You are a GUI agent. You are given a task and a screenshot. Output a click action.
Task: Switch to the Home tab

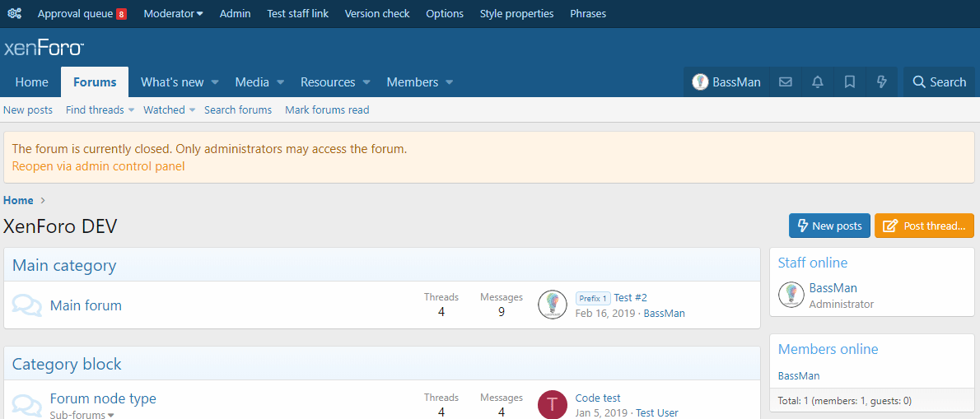click(x=31, y=82)
